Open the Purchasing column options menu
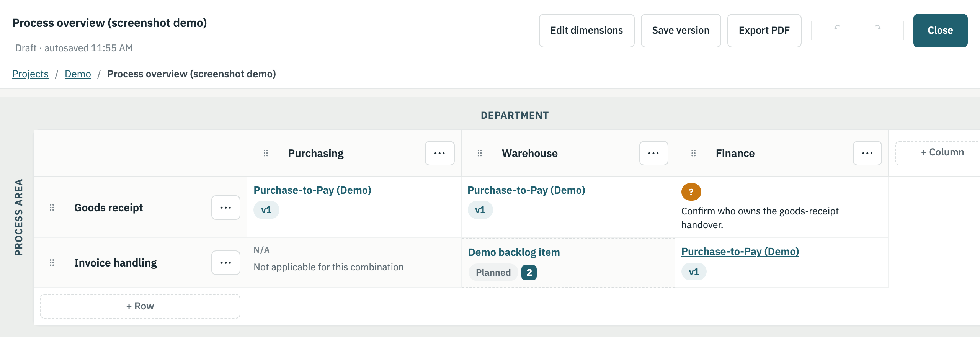980x337 pixels. point(439,153)
